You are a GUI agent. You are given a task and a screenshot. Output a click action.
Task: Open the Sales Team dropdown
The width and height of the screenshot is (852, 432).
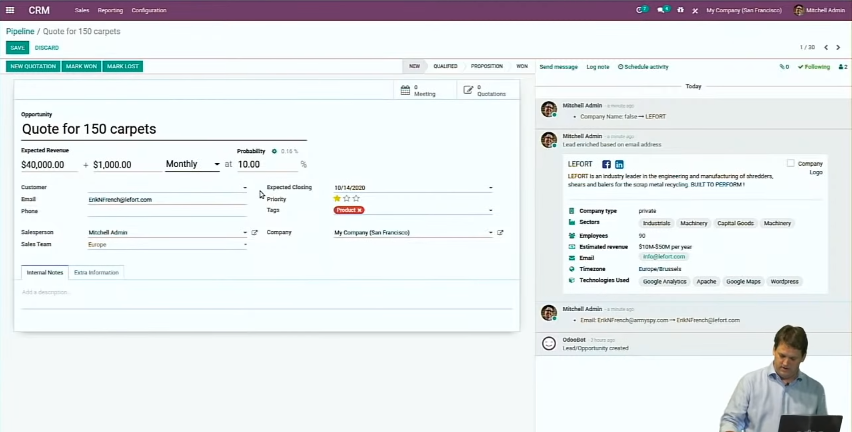[245, 245]
